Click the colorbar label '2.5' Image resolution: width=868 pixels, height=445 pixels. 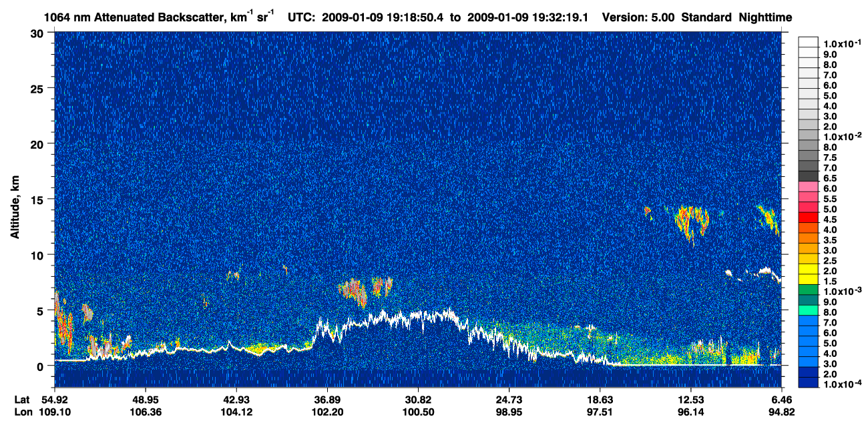[830, 261]
